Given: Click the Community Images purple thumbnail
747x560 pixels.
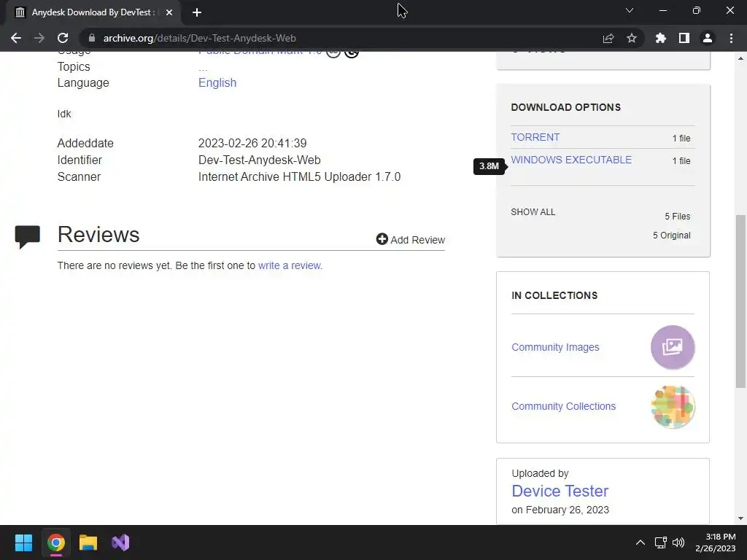Looking at the screenshot, I should [673, 347].
